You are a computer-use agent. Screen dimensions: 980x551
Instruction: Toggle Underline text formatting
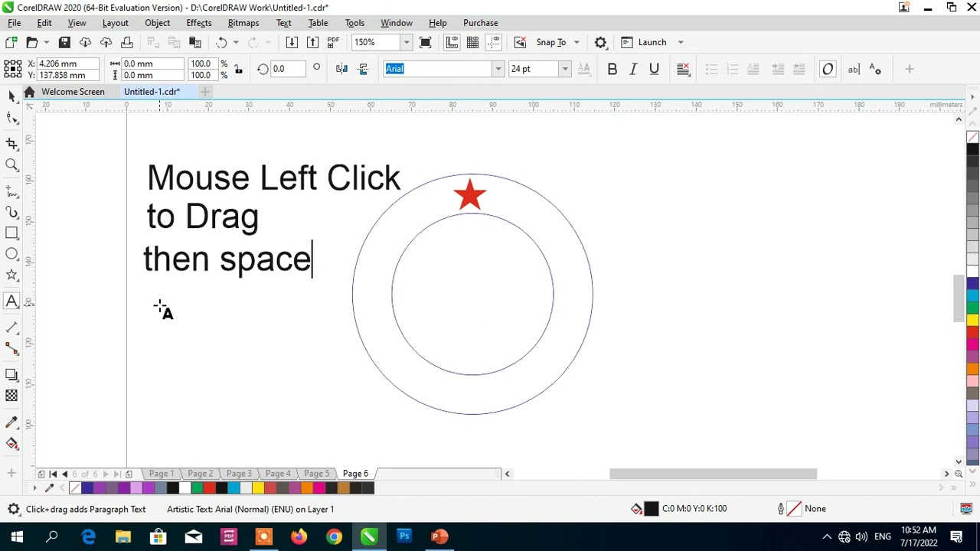(654, 69)
